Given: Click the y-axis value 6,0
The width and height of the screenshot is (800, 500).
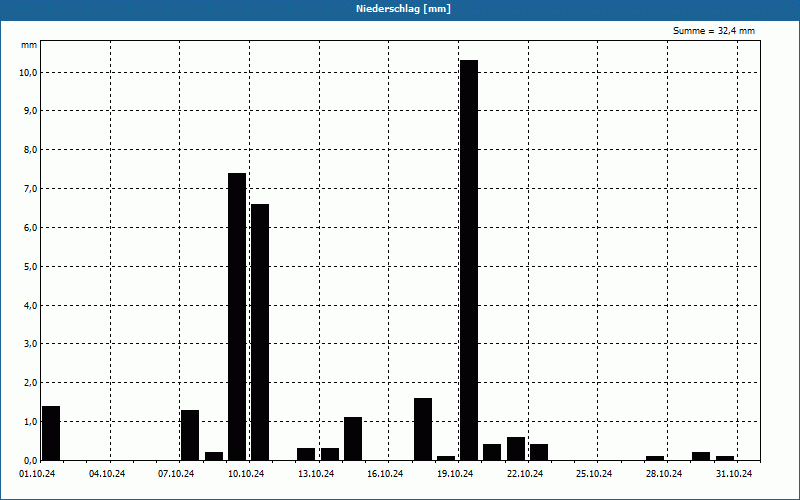Looking at the screenshot, I should click(x=30, y=228).
